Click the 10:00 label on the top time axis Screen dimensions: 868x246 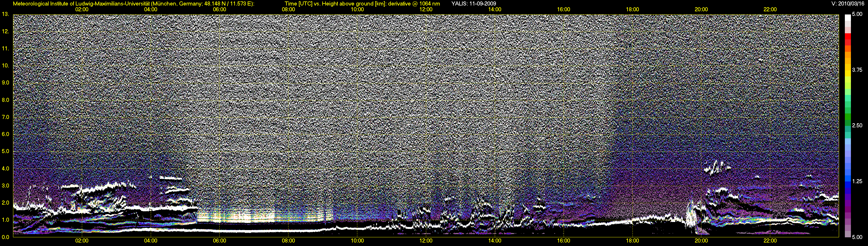[x=357, y=10]
